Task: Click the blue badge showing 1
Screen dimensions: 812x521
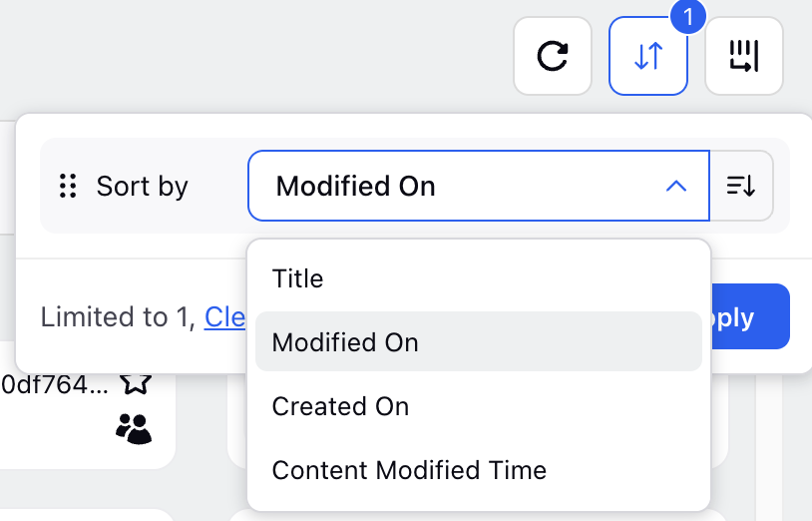Action: pos(688,17)
